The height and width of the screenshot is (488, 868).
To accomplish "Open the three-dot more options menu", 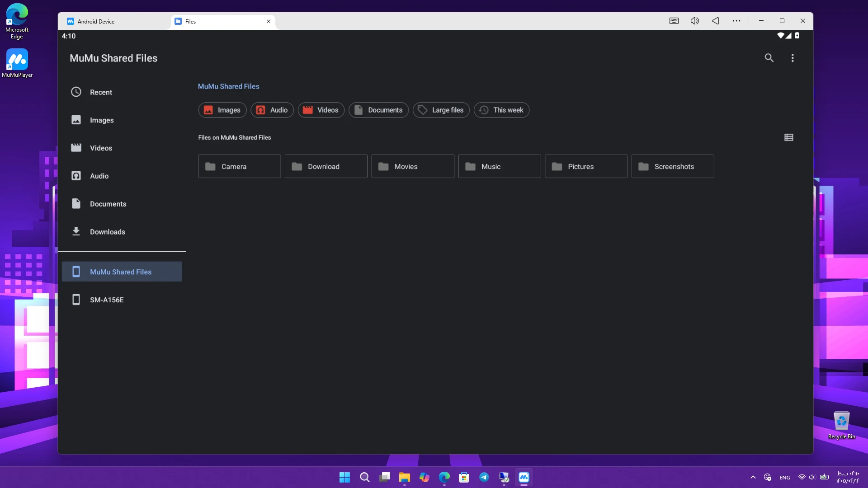I will pyautogui.click(x=793, y=58).
